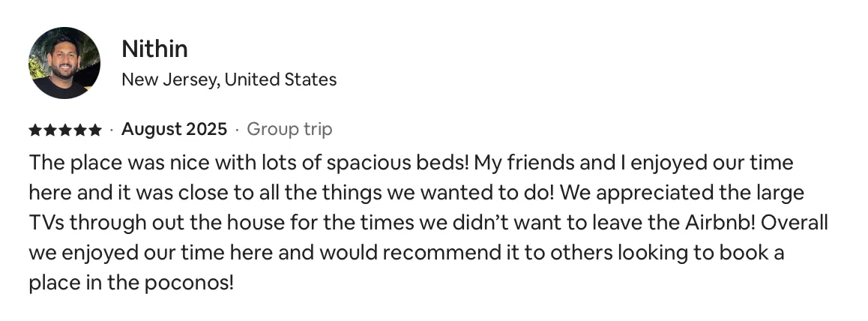Click the dot separator before August 2025
This screenshot has height=321, width=868.
(112, 130)
